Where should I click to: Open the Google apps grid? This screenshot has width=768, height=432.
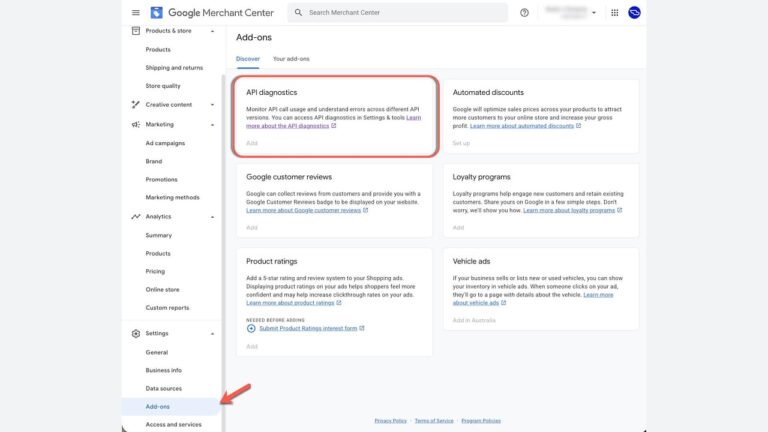point(614,13)
